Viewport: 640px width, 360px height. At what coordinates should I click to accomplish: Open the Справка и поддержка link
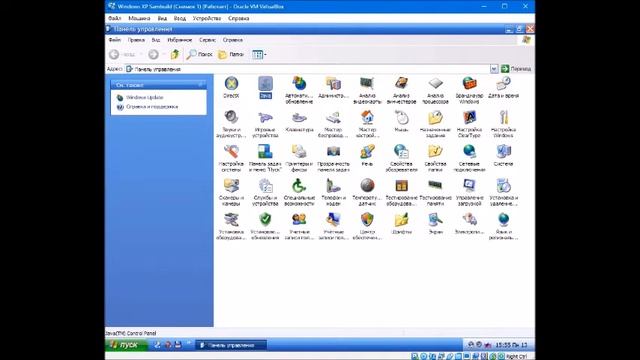tap(152, 107)
